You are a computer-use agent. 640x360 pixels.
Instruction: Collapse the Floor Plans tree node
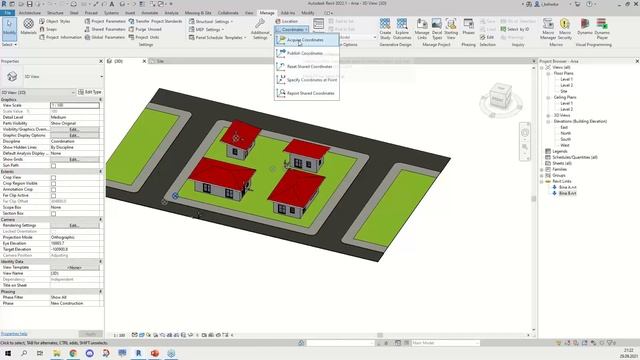[x=548, y=73]
